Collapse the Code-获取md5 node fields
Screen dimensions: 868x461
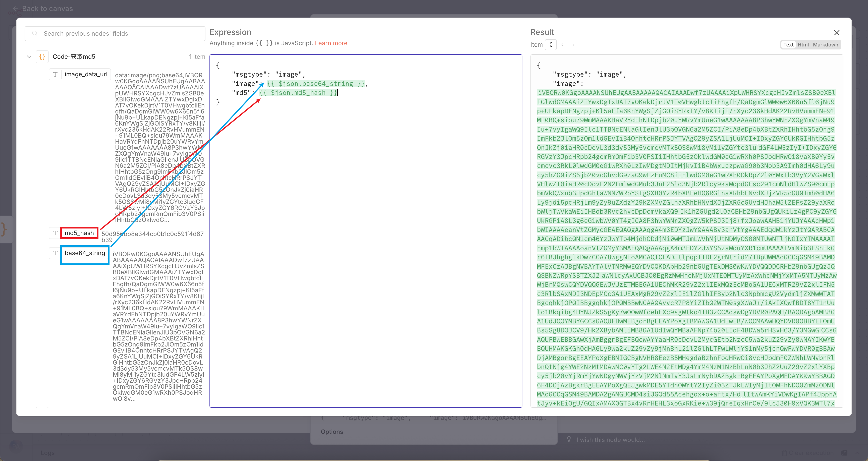[x=29, y=56]
